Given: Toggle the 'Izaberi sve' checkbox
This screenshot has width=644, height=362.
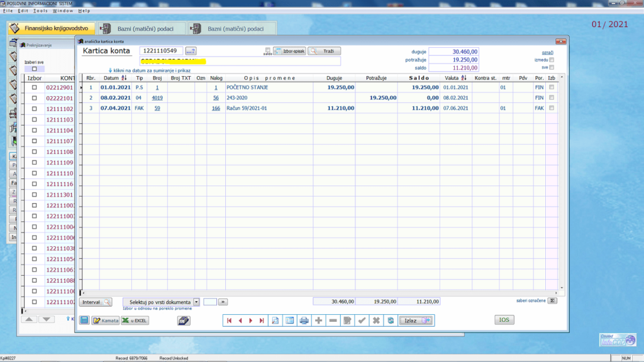Looking at the screenshot, I should pyautogui.click(x=35, y=69).
